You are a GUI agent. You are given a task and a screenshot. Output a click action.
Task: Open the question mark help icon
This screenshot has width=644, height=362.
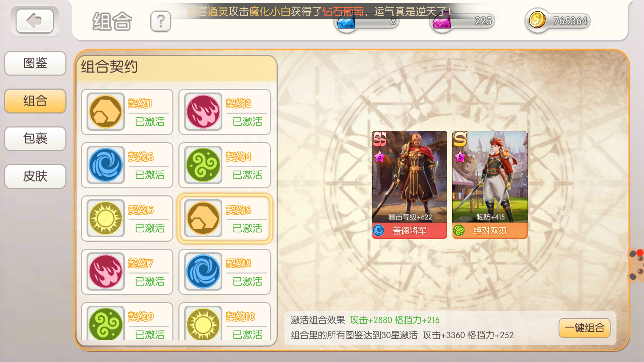161,21
